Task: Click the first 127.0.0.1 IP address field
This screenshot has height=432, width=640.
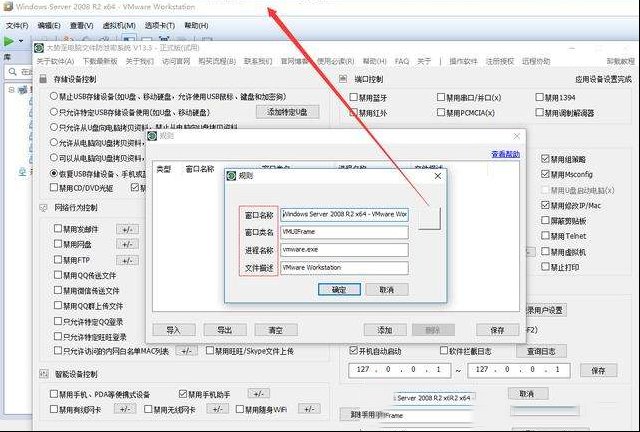Action: 400,370
